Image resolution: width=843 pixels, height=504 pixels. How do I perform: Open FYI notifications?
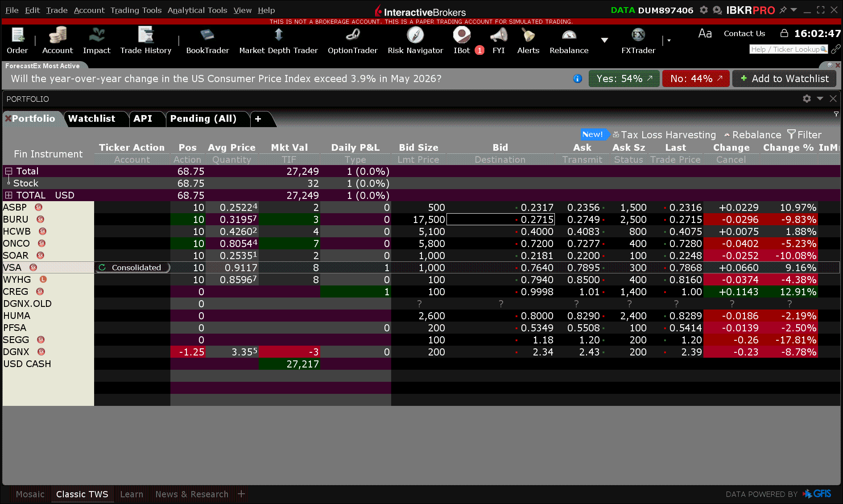[x=499, y=40]
